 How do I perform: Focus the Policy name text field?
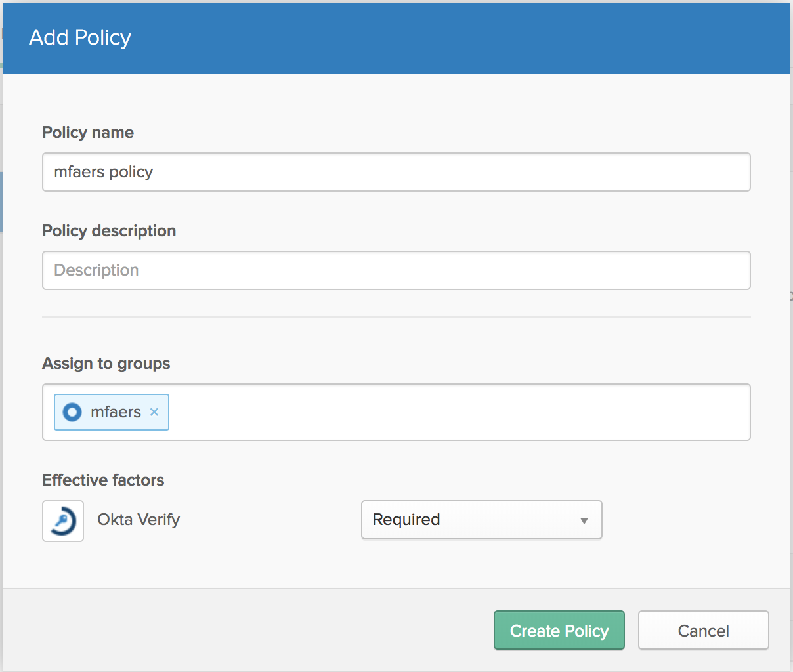coord(396,172)
